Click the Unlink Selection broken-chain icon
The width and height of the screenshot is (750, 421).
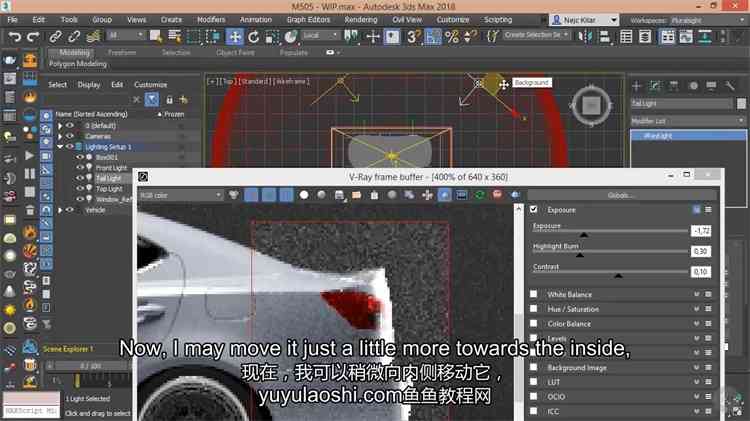coord(74,36)
